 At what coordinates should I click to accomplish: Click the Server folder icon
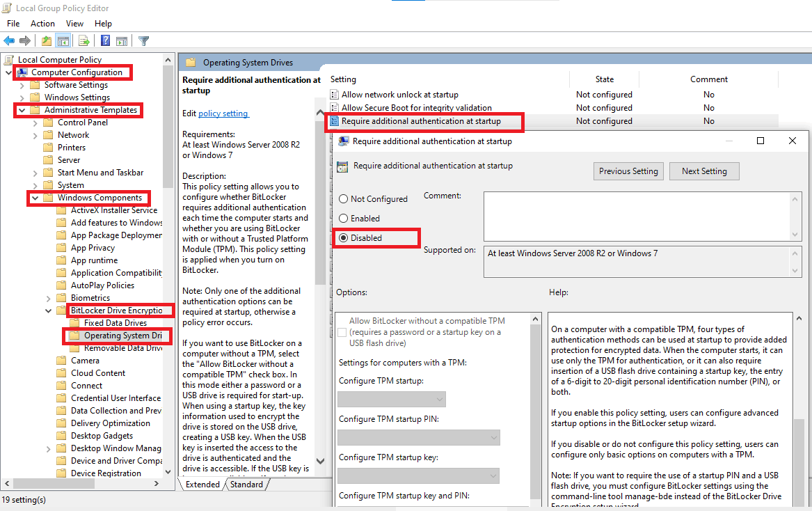[x=49, y=159]
